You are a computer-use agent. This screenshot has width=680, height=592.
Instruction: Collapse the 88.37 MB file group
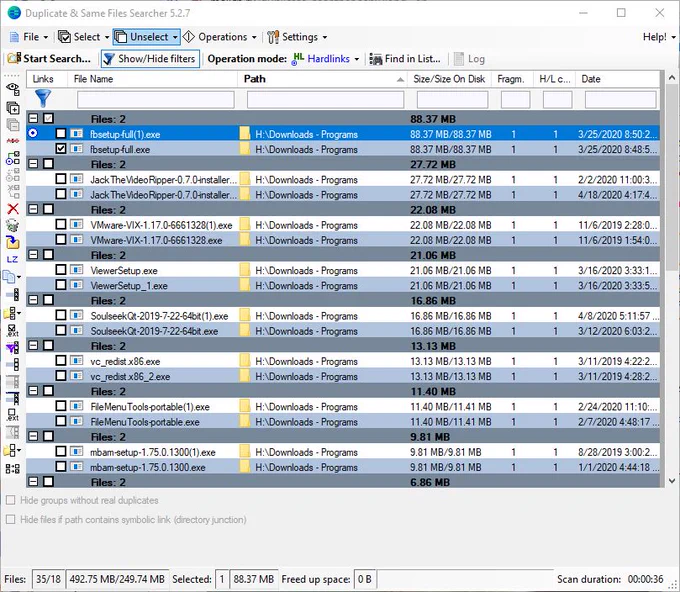pyautogui.click(x=33, y=118)
